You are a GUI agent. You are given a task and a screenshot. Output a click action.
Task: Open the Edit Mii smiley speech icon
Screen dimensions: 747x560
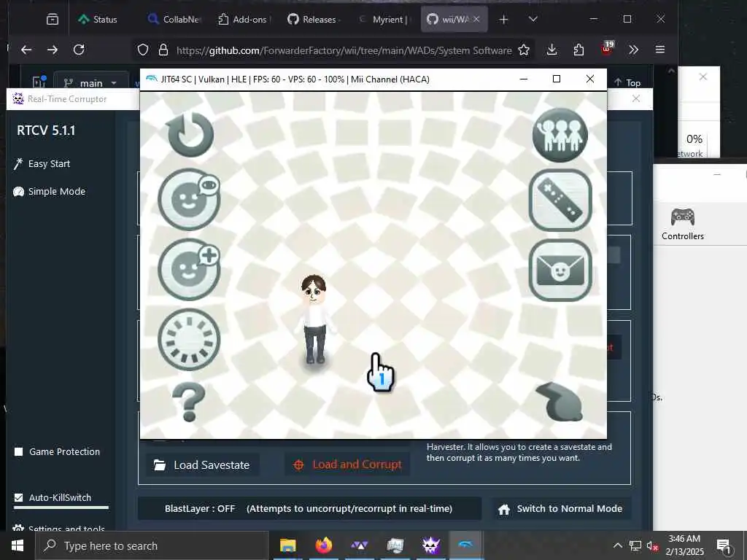click(189, 200)
